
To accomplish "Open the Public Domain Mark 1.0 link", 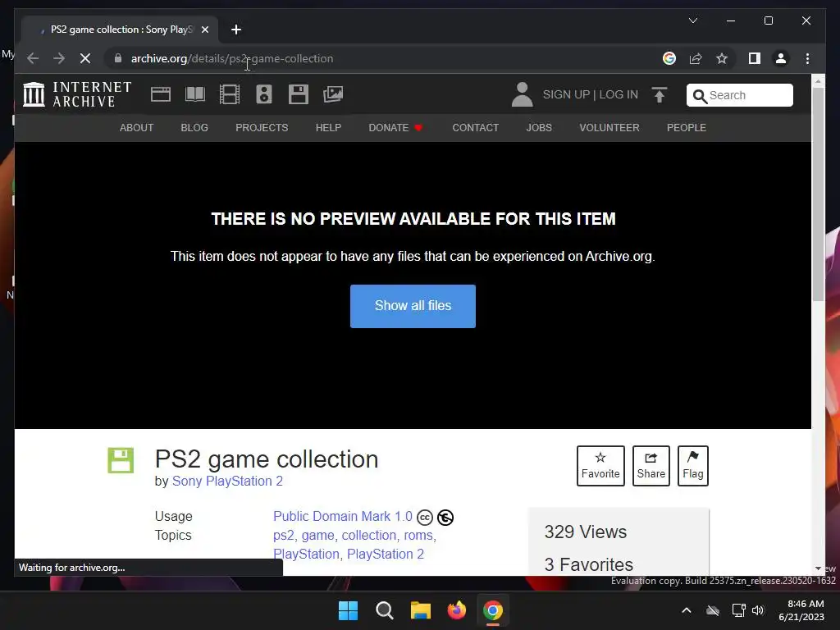I will pos(343,517).
